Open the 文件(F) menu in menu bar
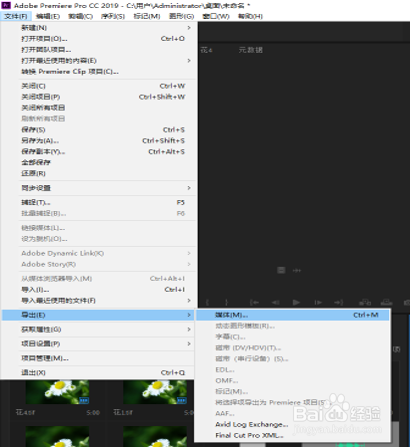 (16, 16)
